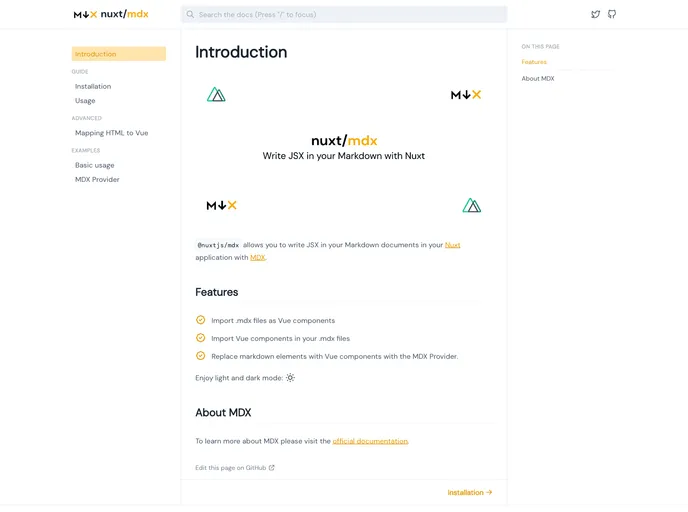Follow the Nuxt hyperlink in intro paragraph
The width and height of the screenshot is (688, 512).
(x=452, y=245)
